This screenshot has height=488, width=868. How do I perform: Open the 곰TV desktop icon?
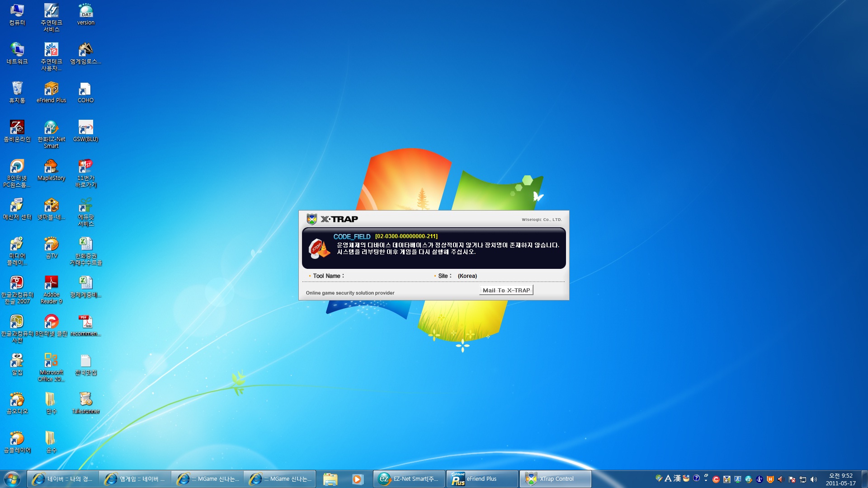(x=51, y=244)
